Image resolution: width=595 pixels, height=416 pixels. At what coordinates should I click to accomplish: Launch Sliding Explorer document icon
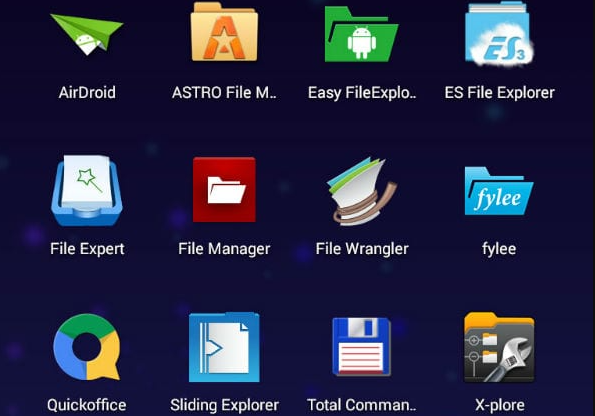[x=224, y=347]
